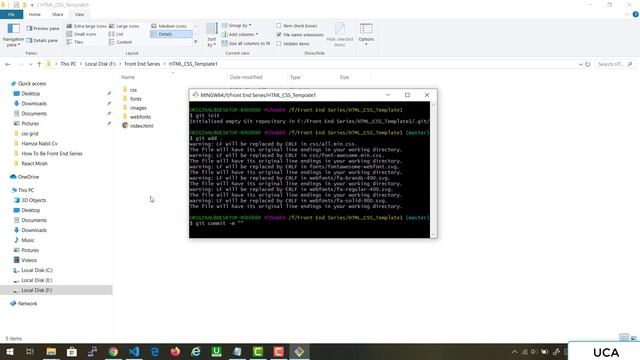Open Google Chrome from the taskbar
The image size is (640, 360).
pos(113,352)
